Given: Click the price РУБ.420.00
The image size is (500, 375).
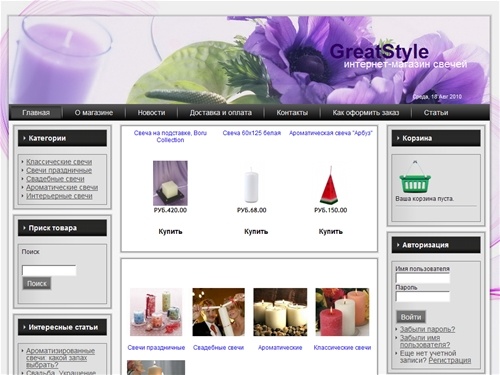Looking at the screenshot, I should [170, 210].
